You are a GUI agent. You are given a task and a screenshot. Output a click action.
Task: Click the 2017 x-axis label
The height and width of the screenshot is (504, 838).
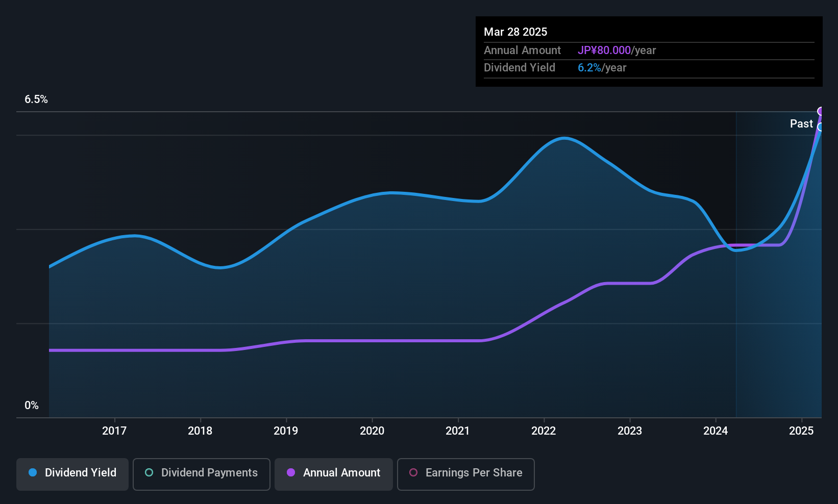[114, 431]
